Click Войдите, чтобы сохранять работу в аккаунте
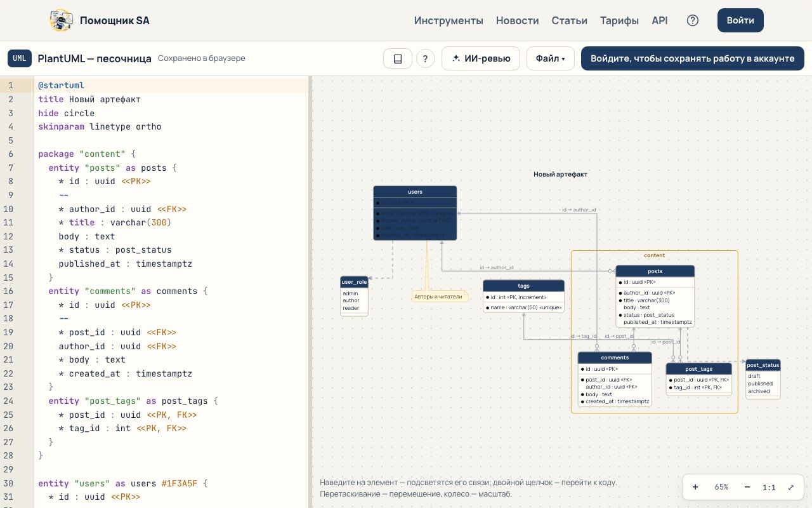Screen dimensions: 812x508 click(693, 58)
